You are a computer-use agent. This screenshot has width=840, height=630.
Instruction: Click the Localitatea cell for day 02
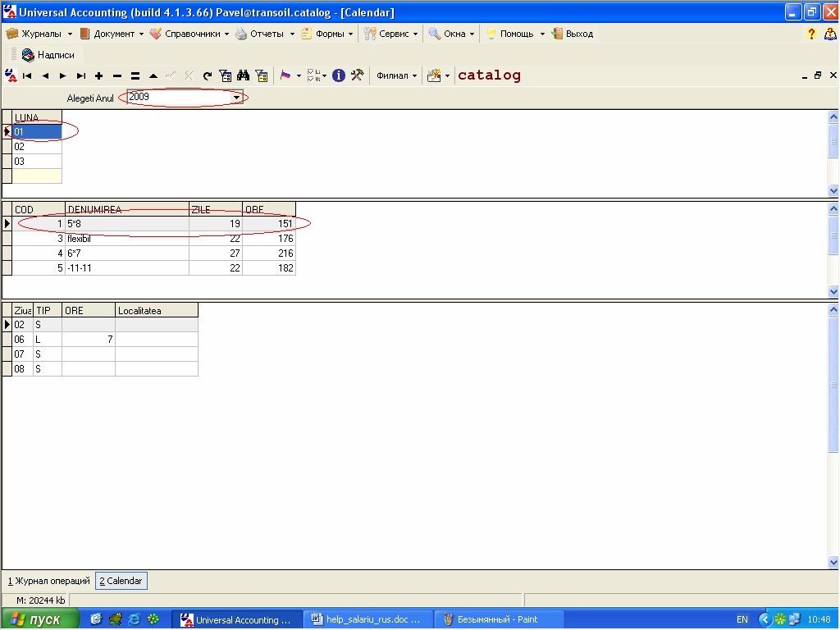(157, 325)
